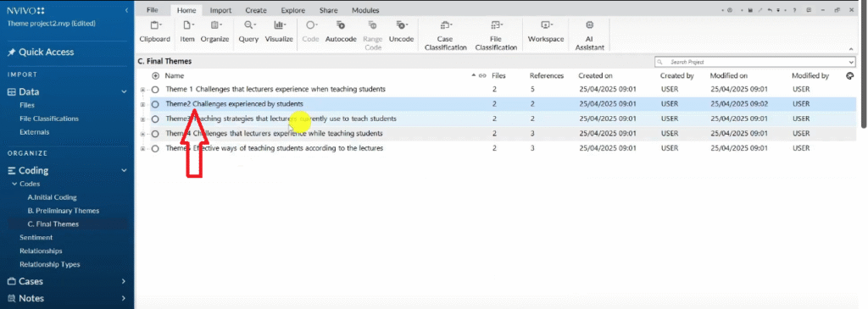Click the NVIVO logo
The height and width of the screenshot is (309, 868).
[26, 10]
